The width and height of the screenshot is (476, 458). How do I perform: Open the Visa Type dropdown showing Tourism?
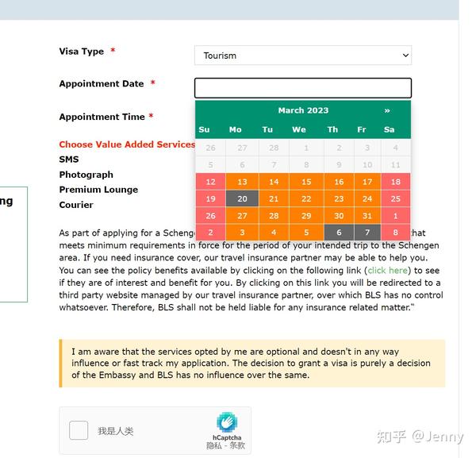pos(303,56)
